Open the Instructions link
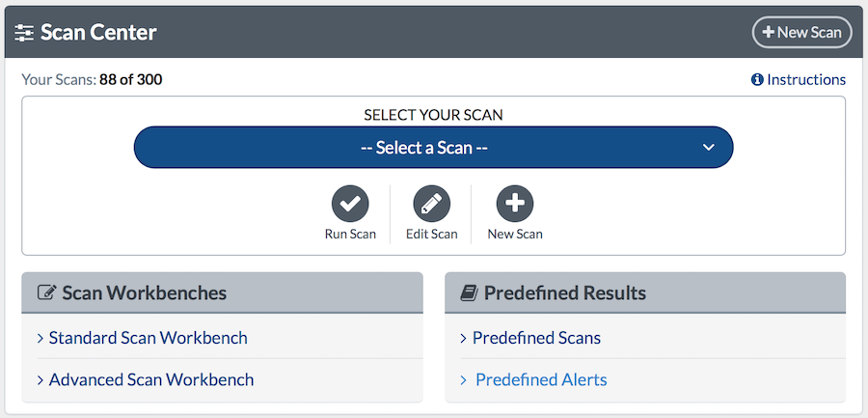The image size is (868, 418). 806,80
